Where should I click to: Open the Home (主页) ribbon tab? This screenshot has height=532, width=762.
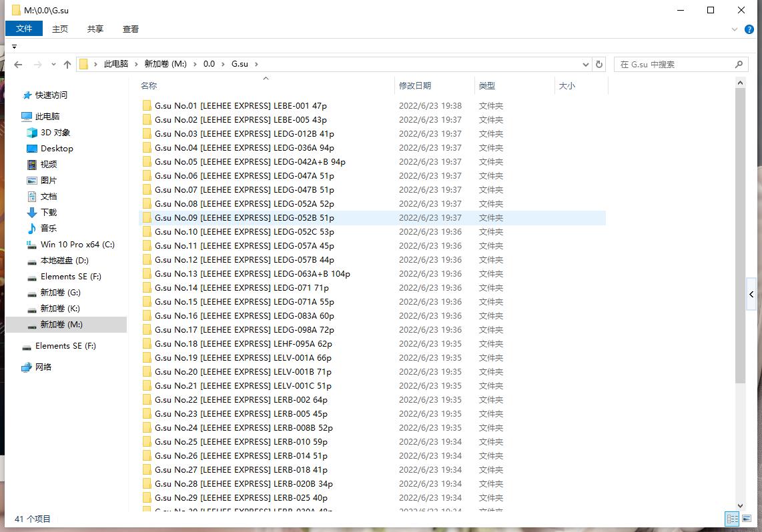click(60, 29)
